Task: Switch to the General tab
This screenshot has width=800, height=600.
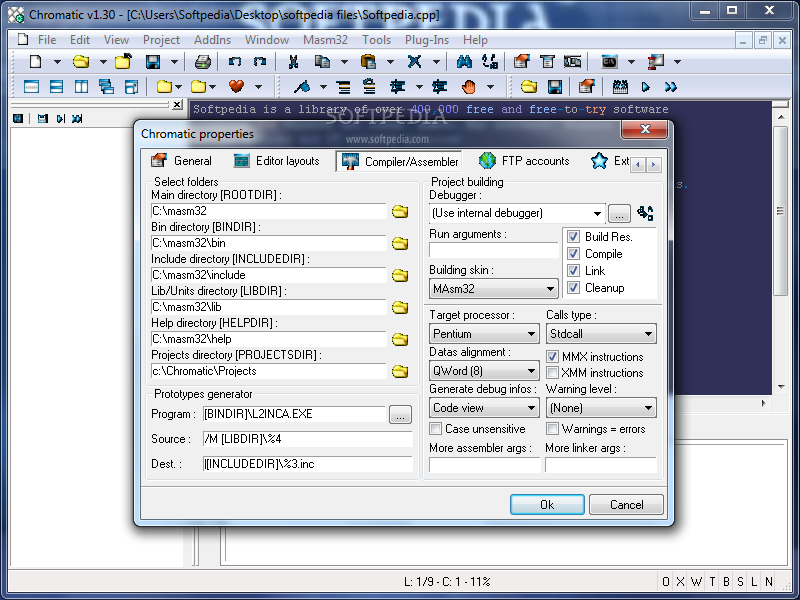Action: [182, 161]
